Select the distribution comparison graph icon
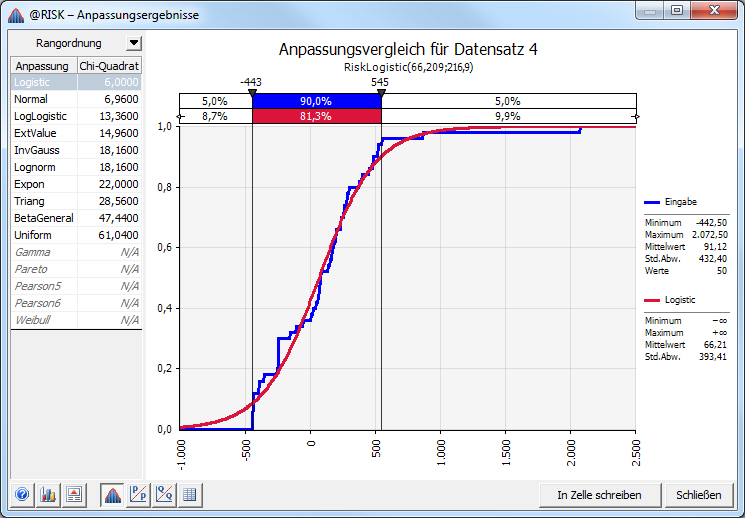Image resolution: width=745 pixels, height=518 pixels. coord(112,495)
